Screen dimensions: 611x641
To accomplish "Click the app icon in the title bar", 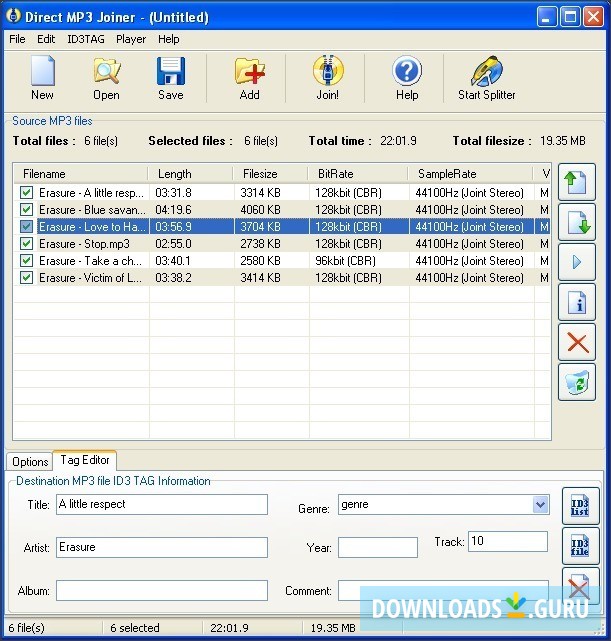I will coord(14,16).
